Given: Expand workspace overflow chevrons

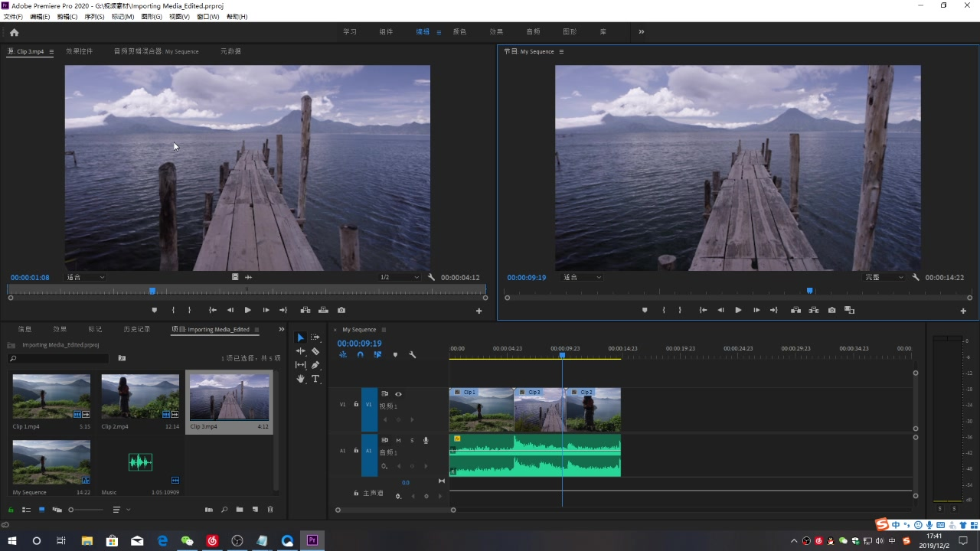Looking at the screenshot, I should [x=641, y=32].
